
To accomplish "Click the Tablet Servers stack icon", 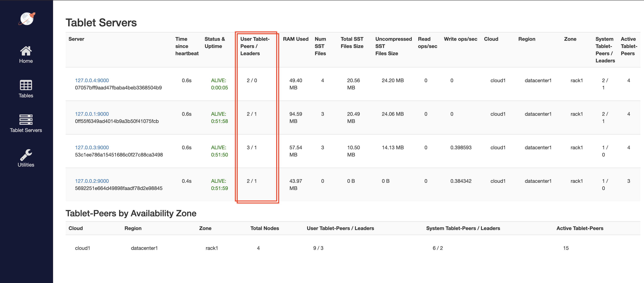I will (26, 120).
